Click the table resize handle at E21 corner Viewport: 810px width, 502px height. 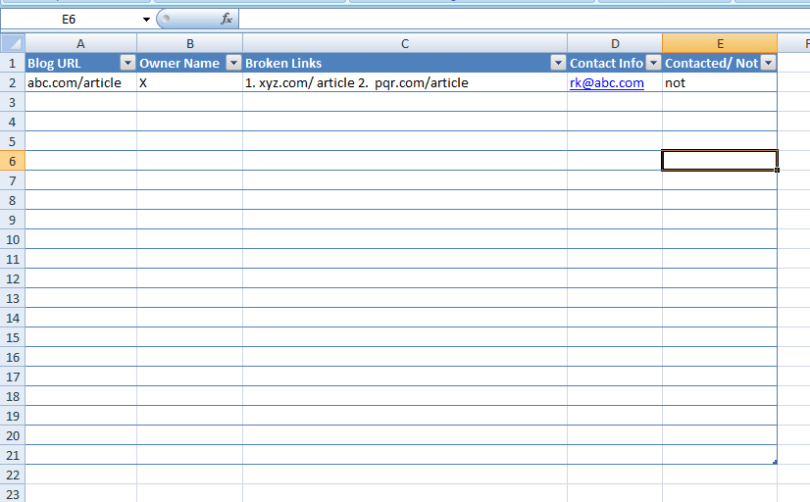coord(774,462)
